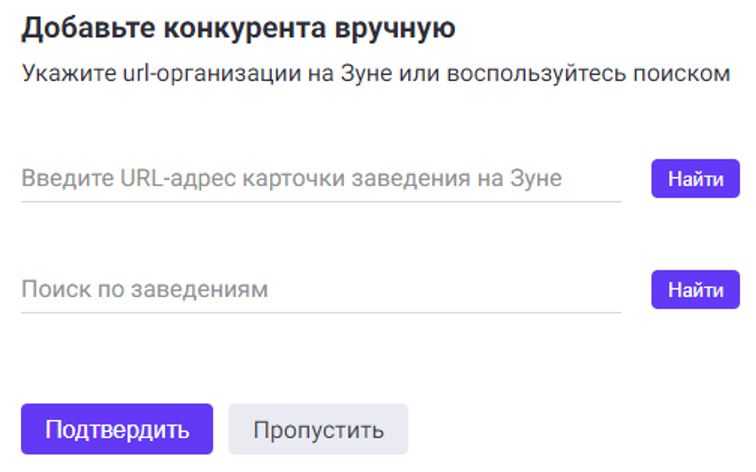Image resolution: width=756 pixels, height=472 pixels.
Task: Click the Укажите url-организации subtitle text
Action: pyautogui.click(x=375, y=75)
